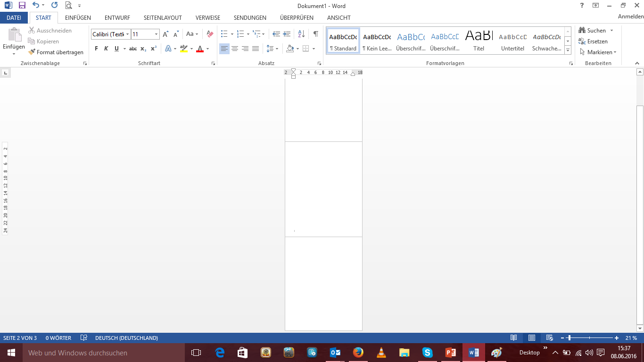Decrease font size with the smaller A icon
The height and width of the screenshot is (362, 644).
[x=176, y=34]
